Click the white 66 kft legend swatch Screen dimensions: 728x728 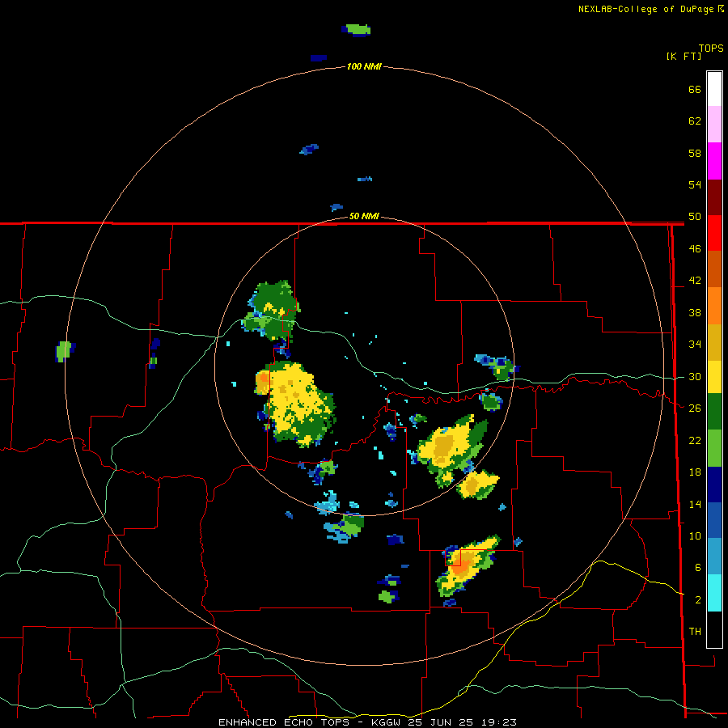click(714, 89)
